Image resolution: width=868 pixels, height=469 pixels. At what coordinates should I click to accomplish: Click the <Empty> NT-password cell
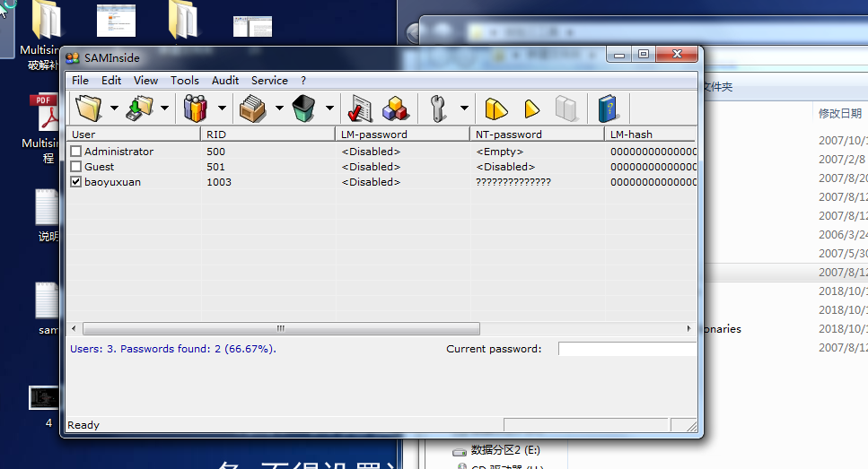[x=499, y=151]
